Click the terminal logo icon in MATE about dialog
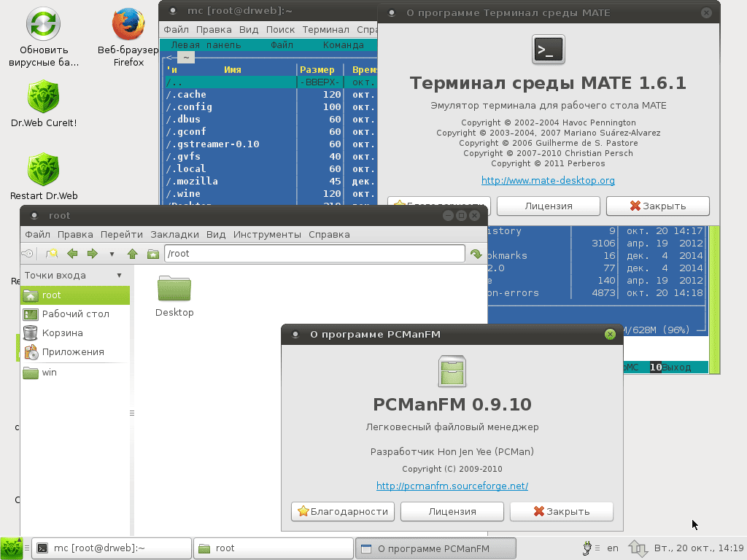747x560 pixels. [x=549, y=50]
